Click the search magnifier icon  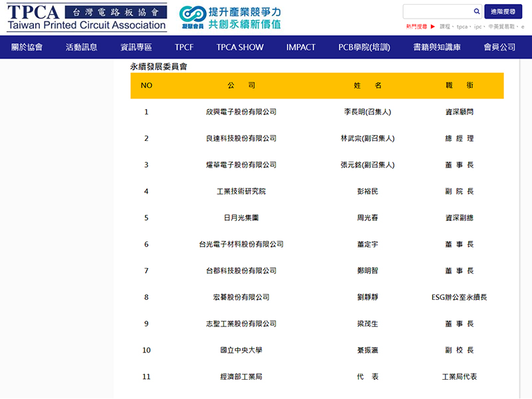coord(476,11)
